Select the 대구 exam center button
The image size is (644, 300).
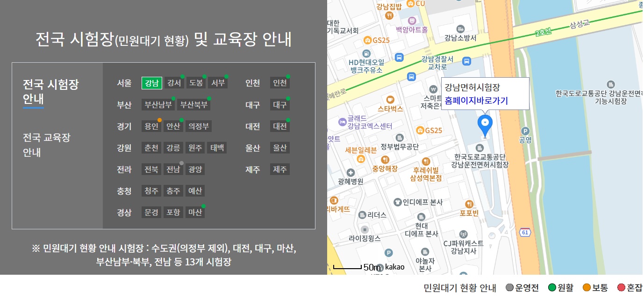(279, 105)
